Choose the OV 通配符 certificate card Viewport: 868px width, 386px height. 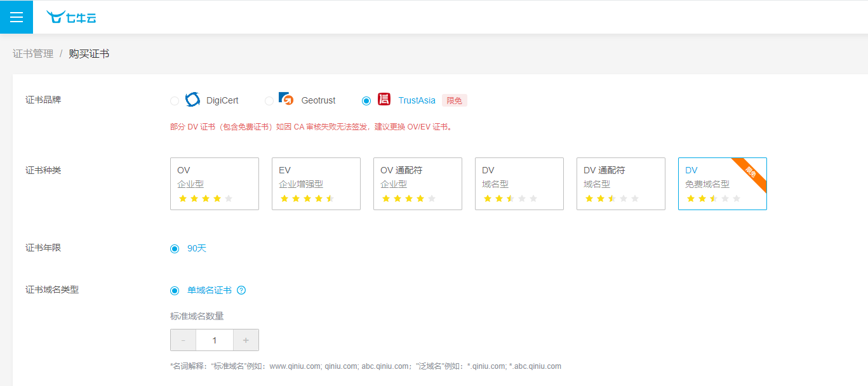click(x=418, y=183)
